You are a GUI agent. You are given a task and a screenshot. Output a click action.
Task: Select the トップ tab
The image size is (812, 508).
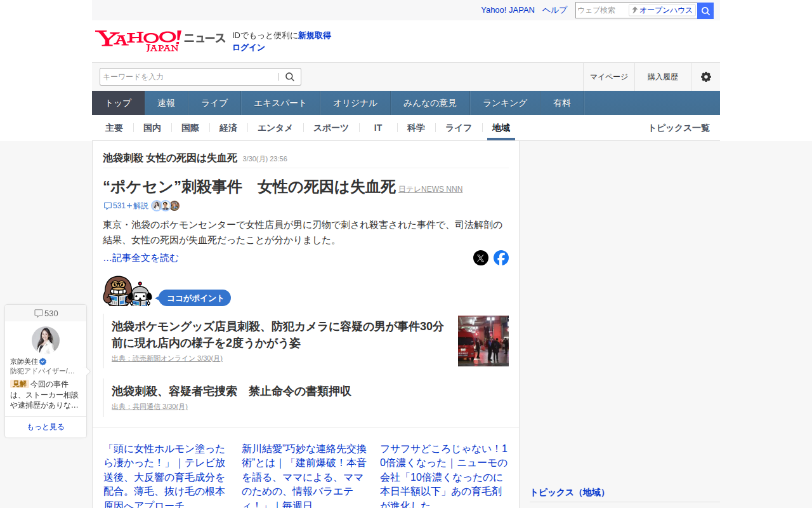click(x=119, y=103)
